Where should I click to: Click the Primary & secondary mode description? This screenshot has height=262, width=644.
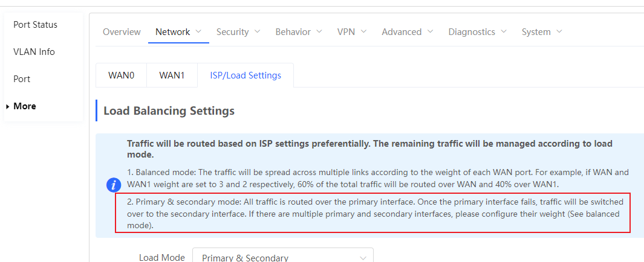point(373,213)
